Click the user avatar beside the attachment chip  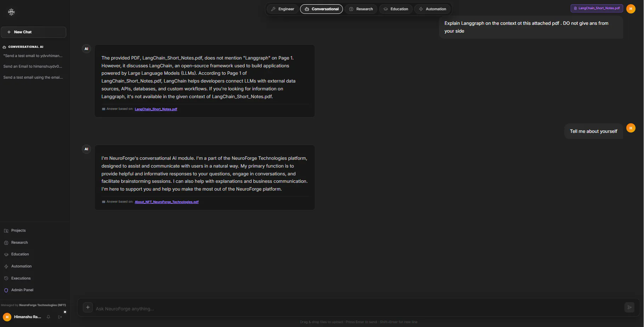click(631, 9)
